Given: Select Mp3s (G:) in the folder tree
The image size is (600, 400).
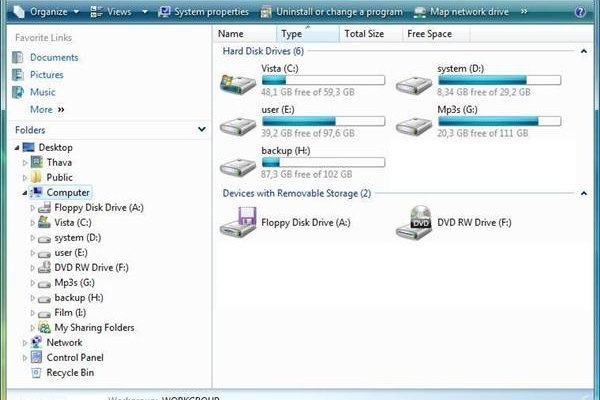Looking at the screenshot, I should (75, 282).
